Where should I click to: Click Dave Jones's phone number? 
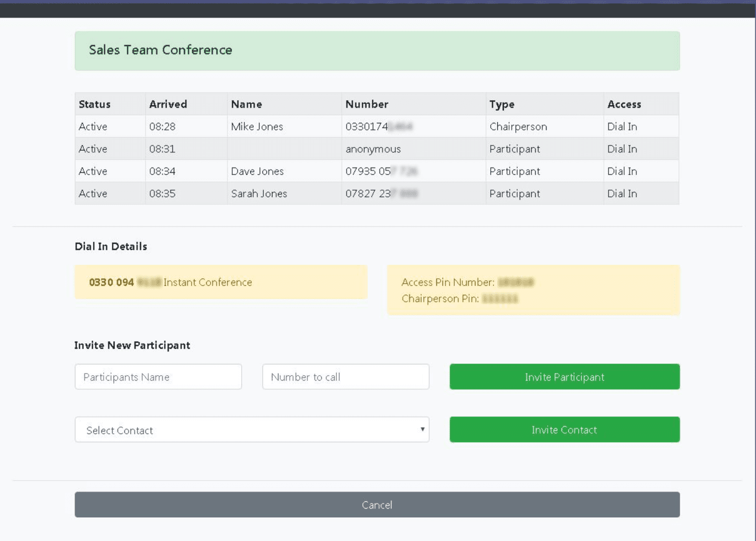pyautogui.click(x=381, y=171)
